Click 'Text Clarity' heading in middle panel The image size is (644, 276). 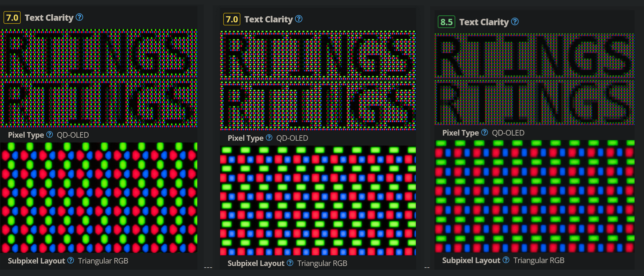[x=268, y=20]
